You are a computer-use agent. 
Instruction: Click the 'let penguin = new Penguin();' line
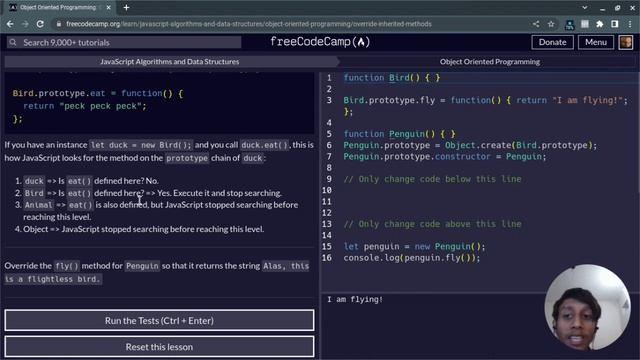pos(414,247)
